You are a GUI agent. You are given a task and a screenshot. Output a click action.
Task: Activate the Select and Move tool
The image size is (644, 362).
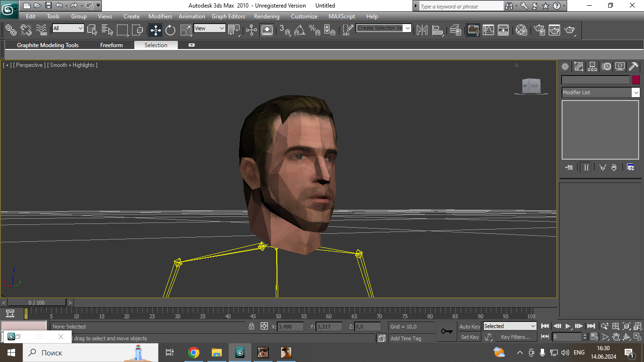(156, 30)
